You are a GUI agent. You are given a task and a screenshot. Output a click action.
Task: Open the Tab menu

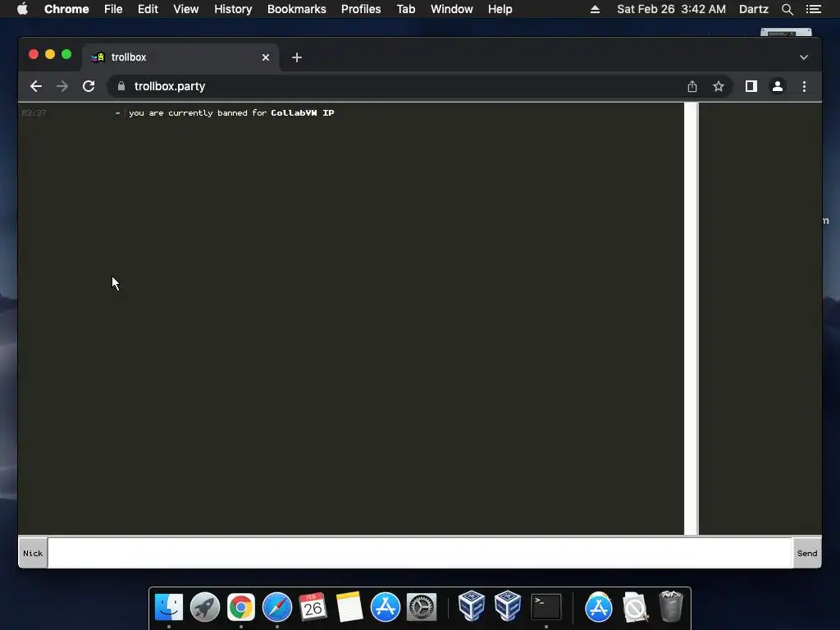point(405,9)
